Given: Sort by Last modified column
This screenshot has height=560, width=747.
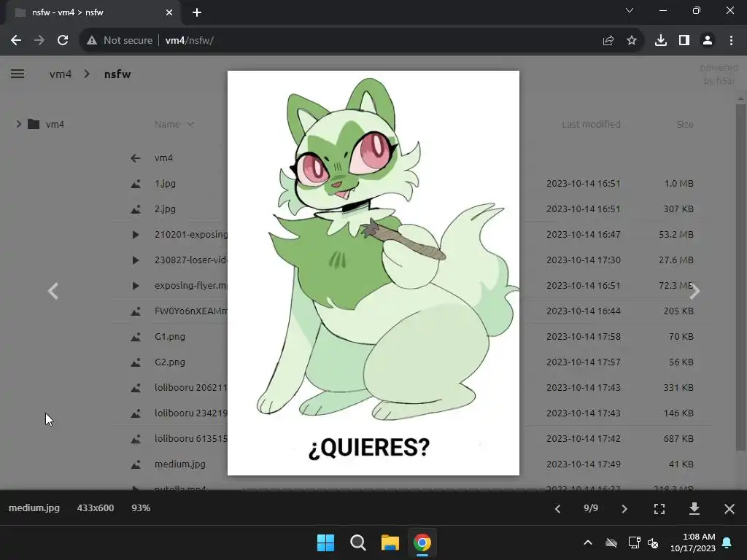Looking at the screenshot, I should coord(591,124).
